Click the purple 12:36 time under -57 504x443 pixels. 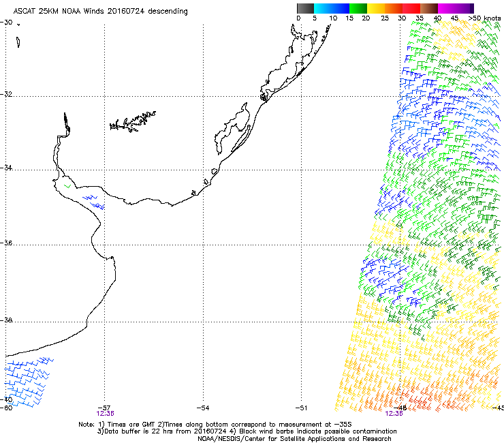click(105, 414)
